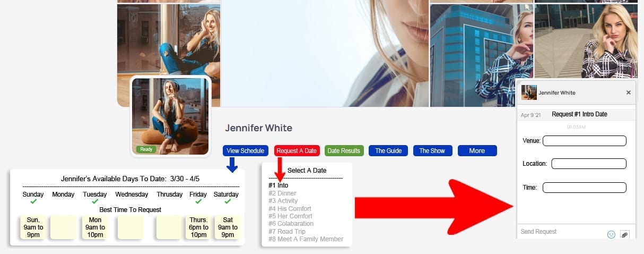Viewport: 644px width, 254px height.
Task: Click the Sunday green checkmark
Action: point(33,202)
